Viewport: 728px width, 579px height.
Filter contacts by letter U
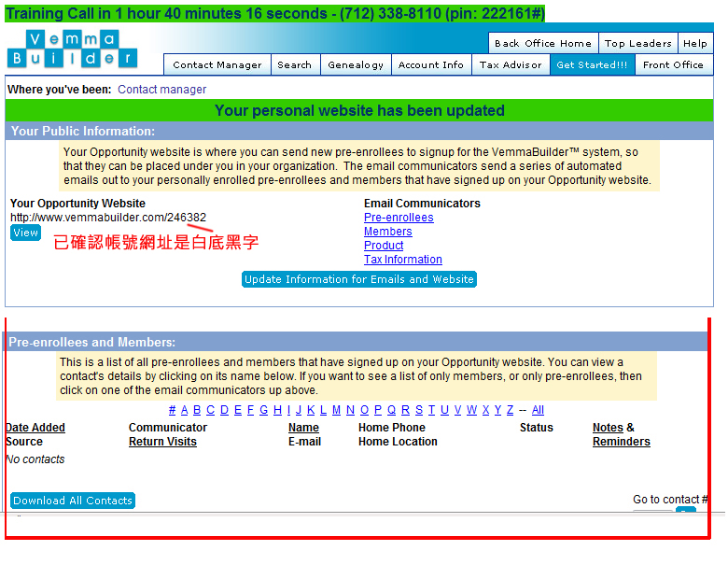[x=444, y=410]
